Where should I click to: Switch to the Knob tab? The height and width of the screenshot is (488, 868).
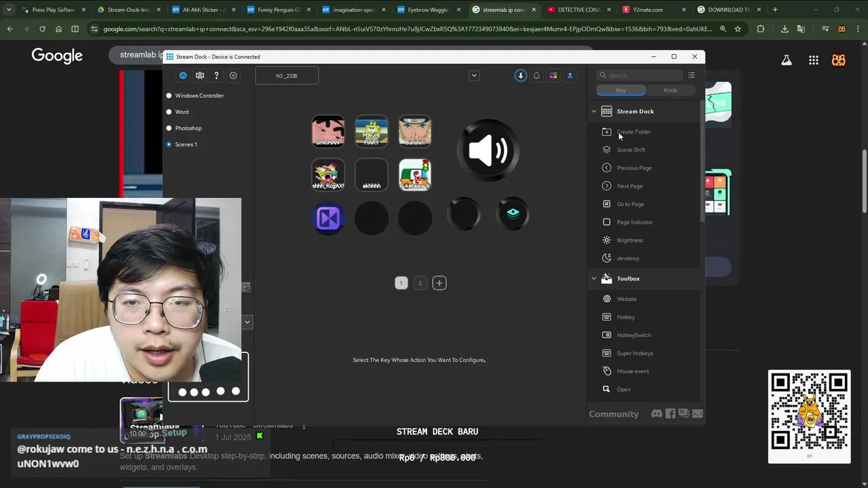click(670, 90)
